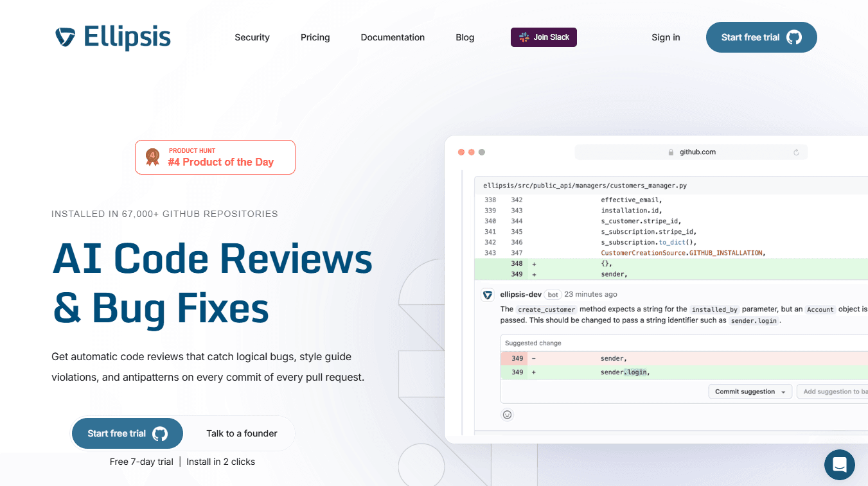Click the emoji reaction smiley icon

[x=507, y=415]
